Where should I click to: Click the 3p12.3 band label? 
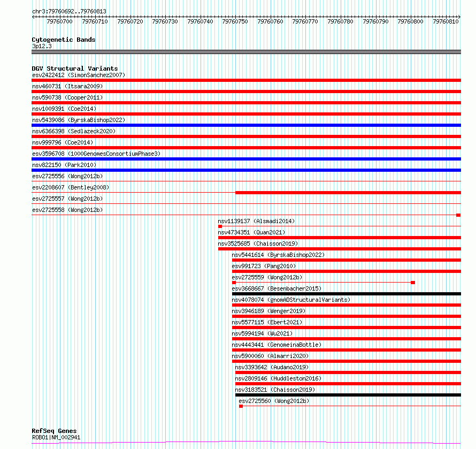tap(42, 46)
